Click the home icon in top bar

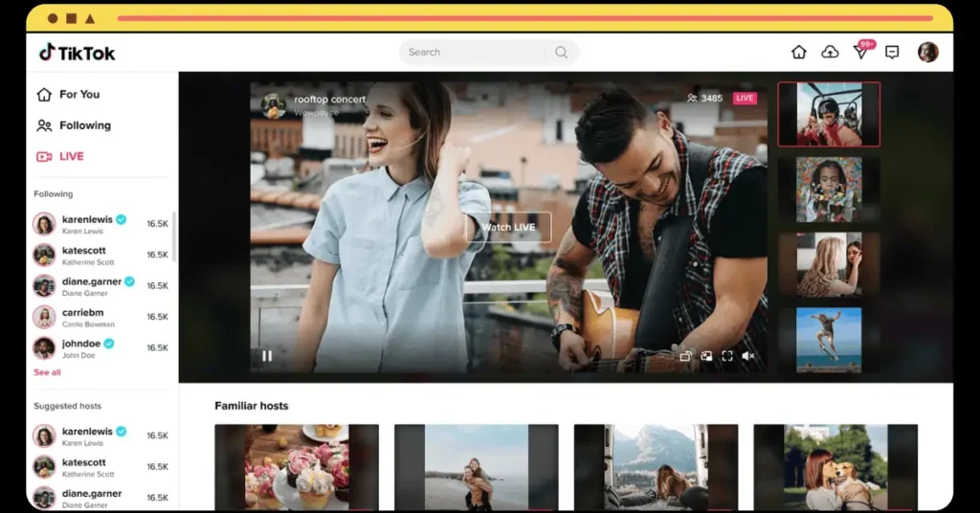799,52
